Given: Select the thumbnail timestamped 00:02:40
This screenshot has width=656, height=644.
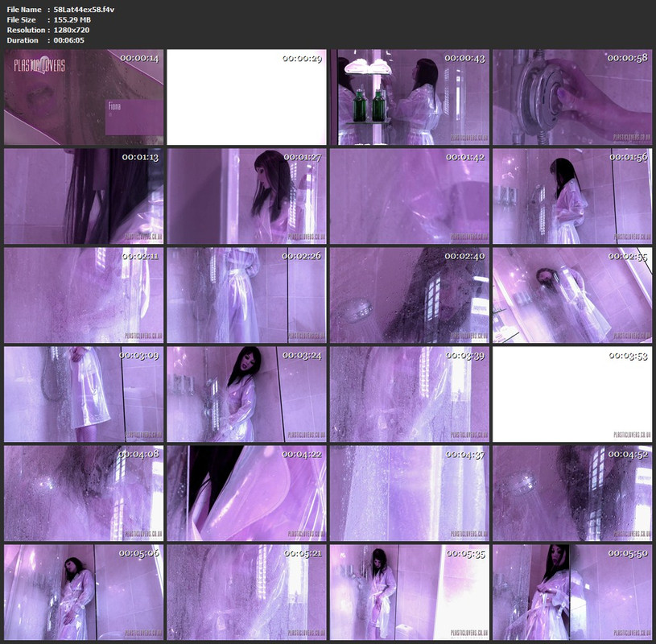Looking at the screenshot, I should pos(410,295).
